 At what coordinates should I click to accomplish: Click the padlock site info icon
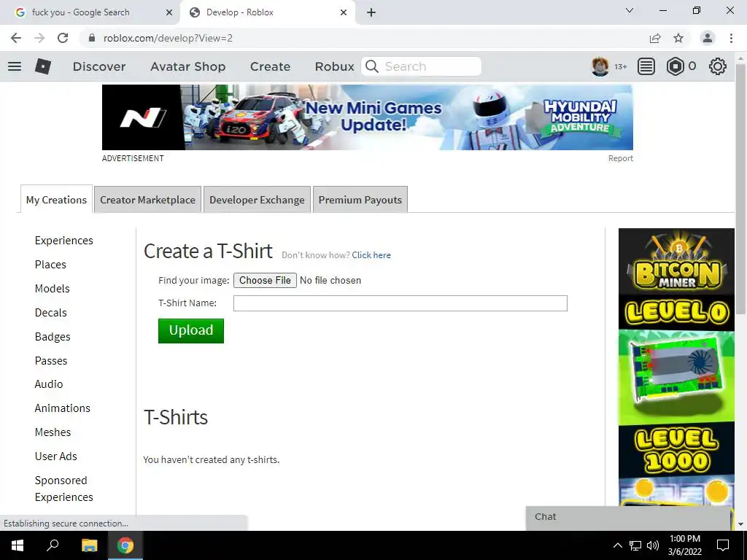coord(92,38)
